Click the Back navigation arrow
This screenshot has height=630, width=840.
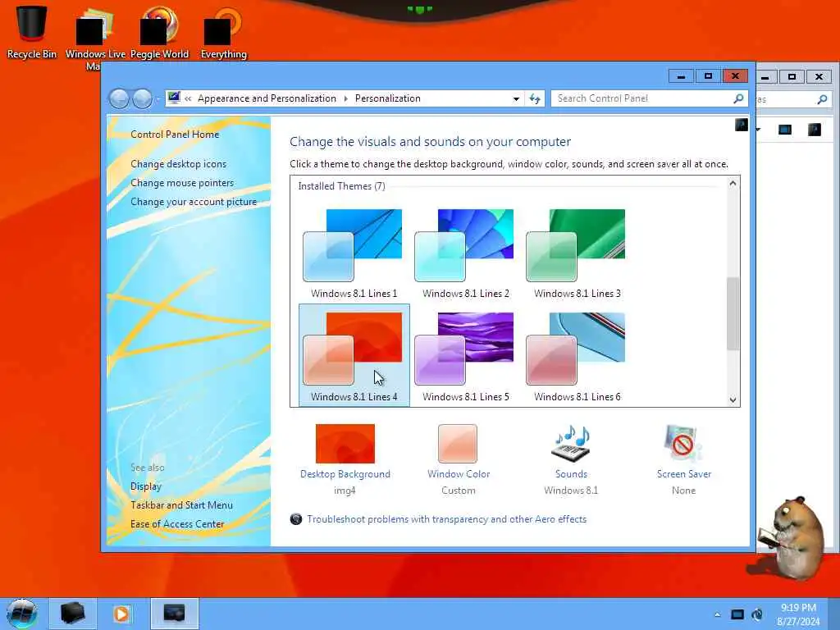pos(119,98)
